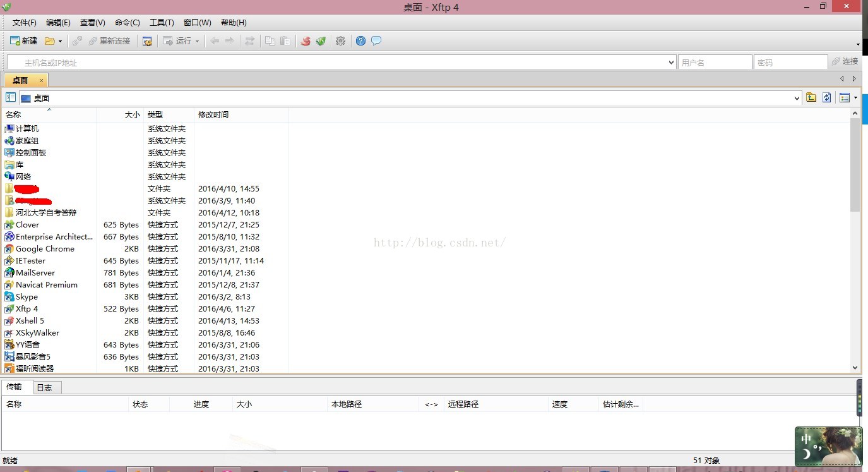Open the 文件(F) menu
Viewport: 868px width, 472px height.
coord(25,23)
